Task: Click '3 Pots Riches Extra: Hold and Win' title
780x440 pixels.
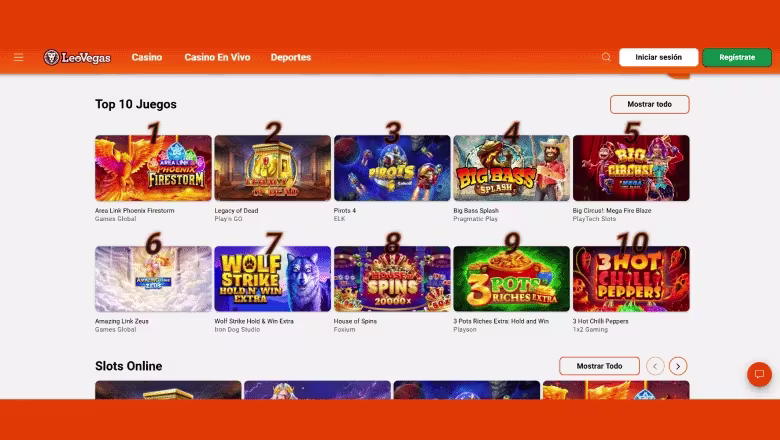Action: click(x=501, y=321)
